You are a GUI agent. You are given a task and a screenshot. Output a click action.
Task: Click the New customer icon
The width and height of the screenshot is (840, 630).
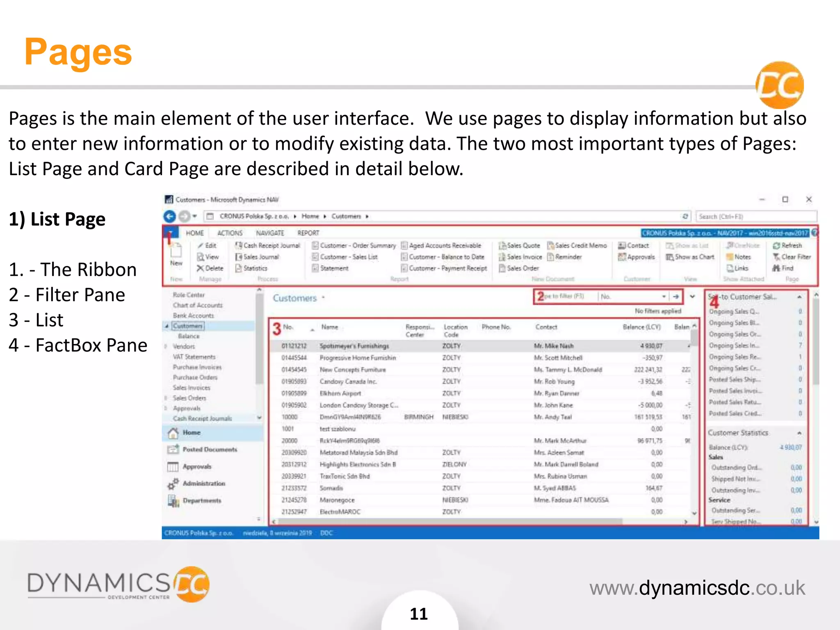pyautogui.click(x=176, y=254)
